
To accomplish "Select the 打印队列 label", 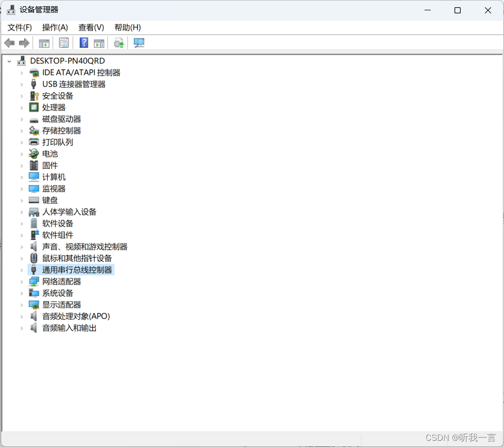I will click(x=58, y=142).
